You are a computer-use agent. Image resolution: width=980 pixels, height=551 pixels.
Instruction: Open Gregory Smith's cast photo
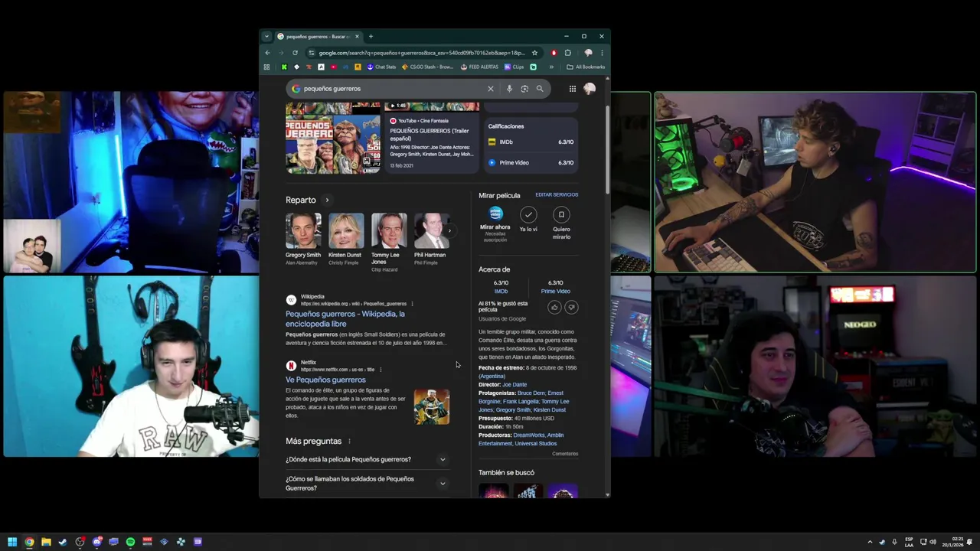pos(303,230)
